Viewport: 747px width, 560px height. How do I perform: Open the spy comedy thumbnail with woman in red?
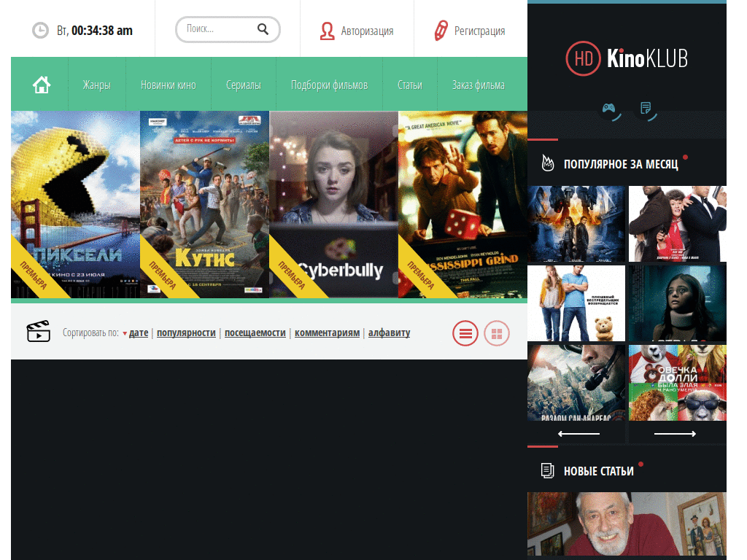(678, 224)
